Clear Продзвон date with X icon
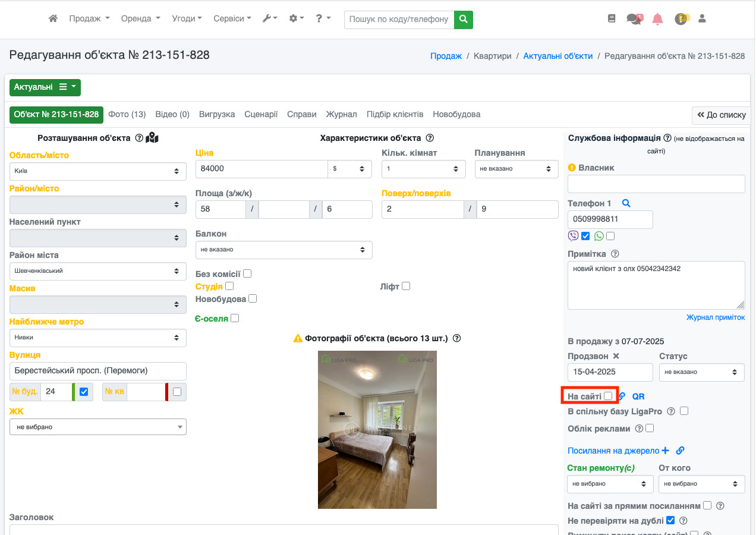Viewport: 756px width, 535px height. pyautogui.click(x=616, y=356)
